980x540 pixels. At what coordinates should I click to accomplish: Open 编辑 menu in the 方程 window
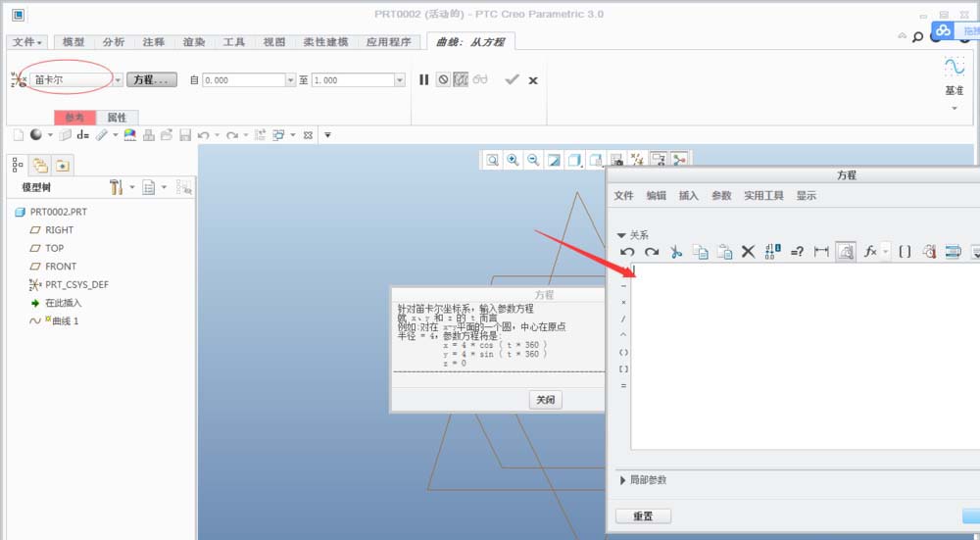coord(657,196)
